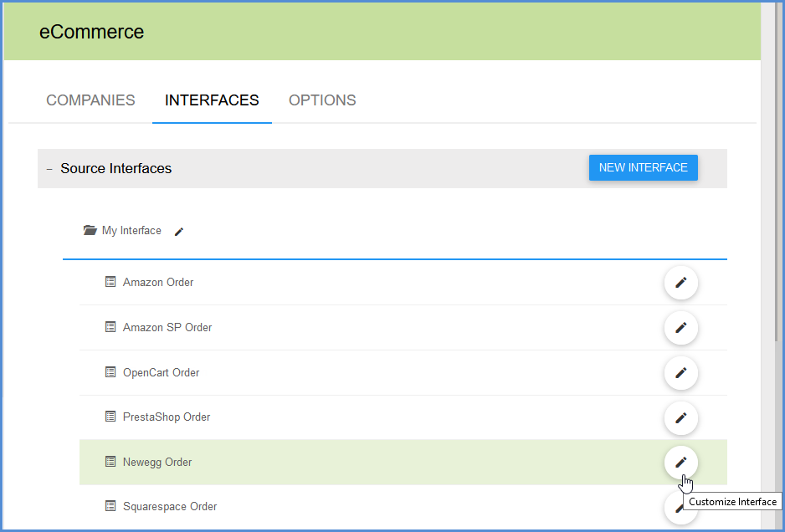Click the My Interface folder label

(x=131, y=231)
